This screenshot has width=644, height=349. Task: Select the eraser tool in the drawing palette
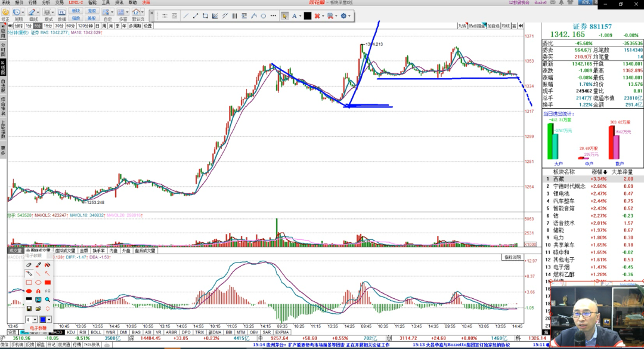(29, 265)
